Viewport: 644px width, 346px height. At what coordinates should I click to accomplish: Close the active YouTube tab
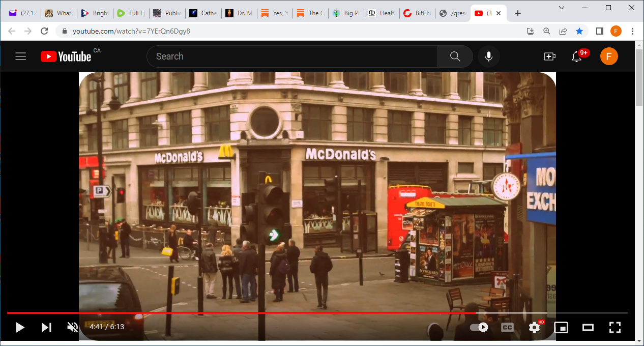pos(500,13)
